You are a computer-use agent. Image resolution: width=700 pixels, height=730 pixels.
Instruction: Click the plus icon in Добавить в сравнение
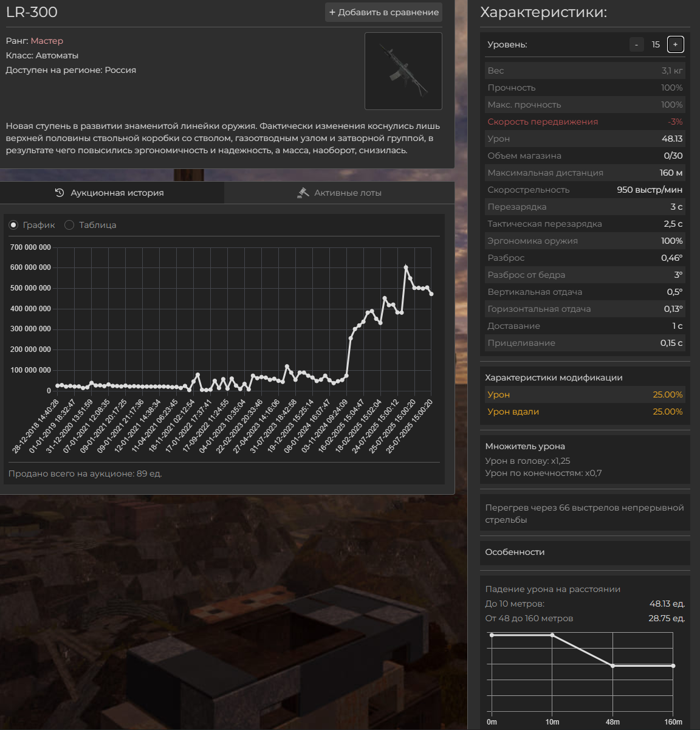(332, 12)
